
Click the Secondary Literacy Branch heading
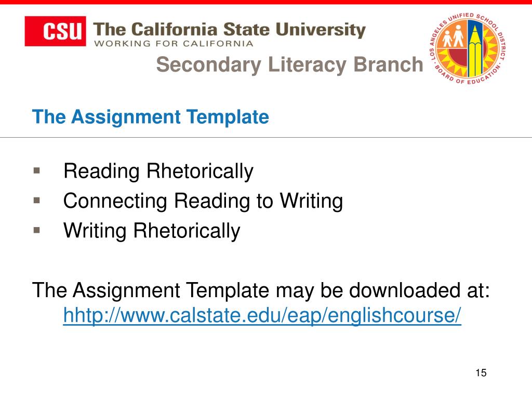pyautogui.click(x=289, y=64)
